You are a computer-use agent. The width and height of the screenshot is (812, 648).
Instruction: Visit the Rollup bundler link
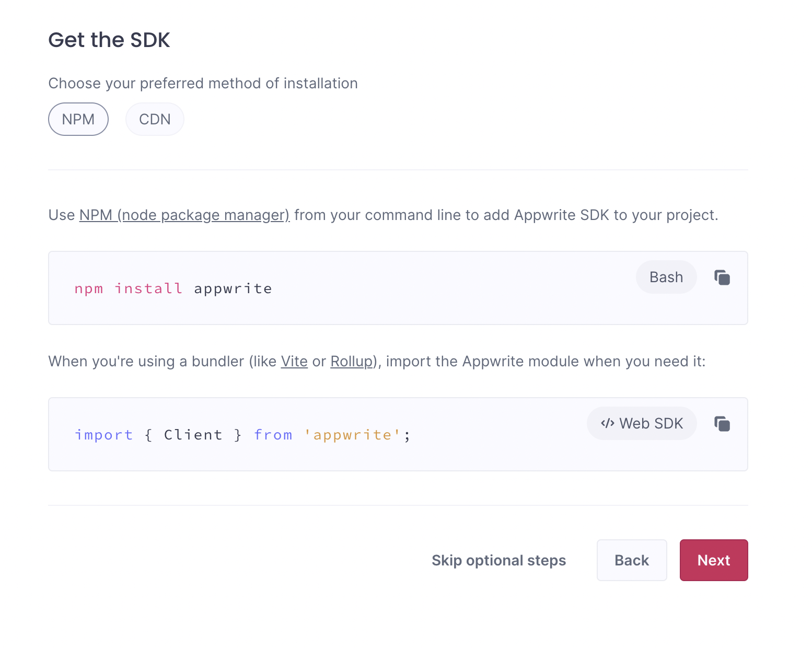tap(352, 361)
